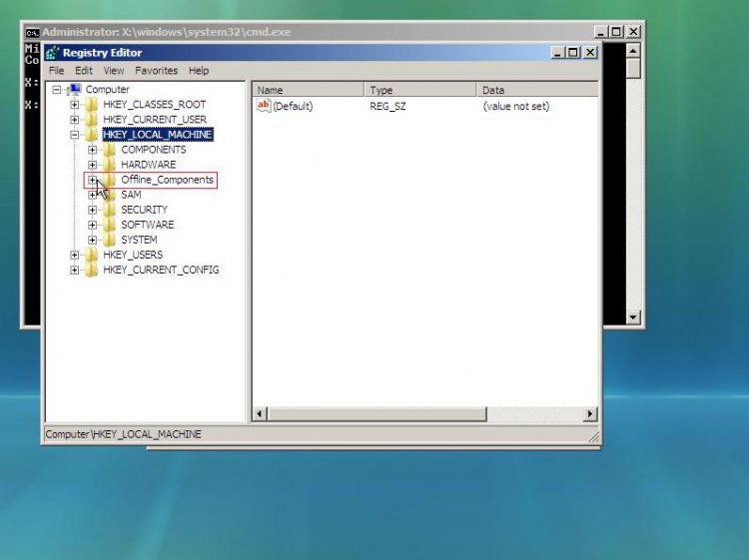Viewport: 749px width, 560px height.
Task: Expand the Offline_Components key
Action: [x=92, y=180]
